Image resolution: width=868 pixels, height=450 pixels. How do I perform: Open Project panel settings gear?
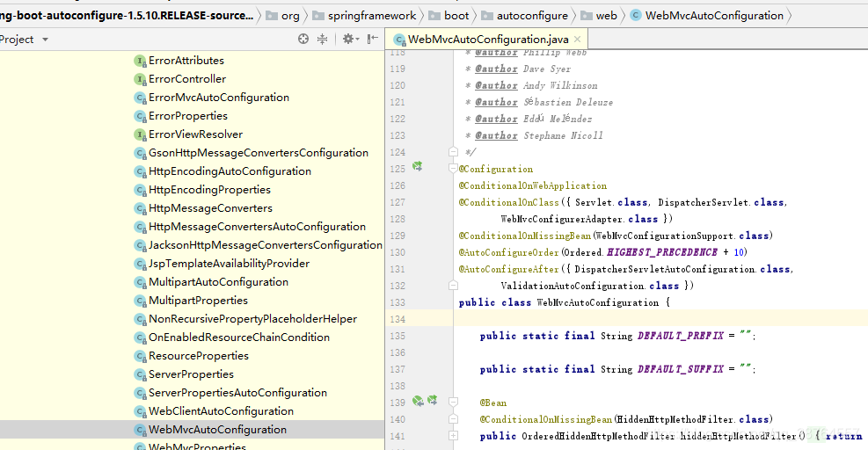pyautogui.click(x=350, y=39)
